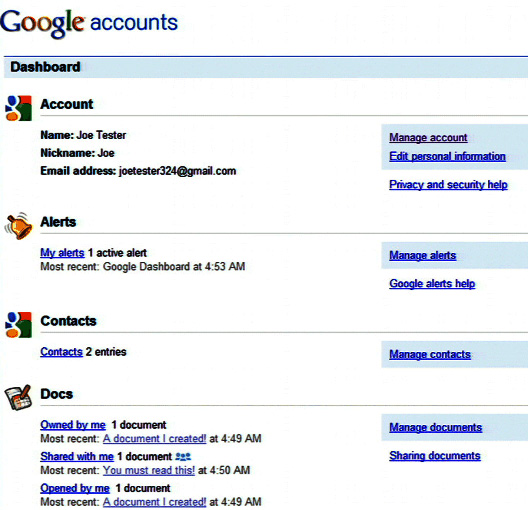Select the Manage alerts link
Viewport: 528px width, 510px height.
pos(423,255)
